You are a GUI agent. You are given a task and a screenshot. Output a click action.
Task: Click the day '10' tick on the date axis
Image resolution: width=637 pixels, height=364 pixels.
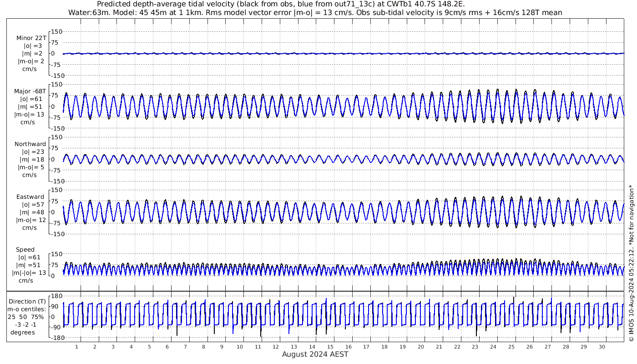[x=240, y=347]
